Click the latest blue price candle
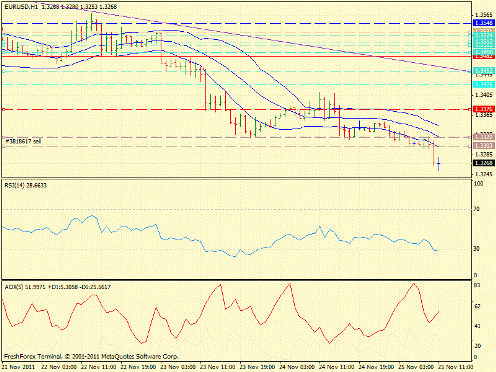 click(439, 163)
